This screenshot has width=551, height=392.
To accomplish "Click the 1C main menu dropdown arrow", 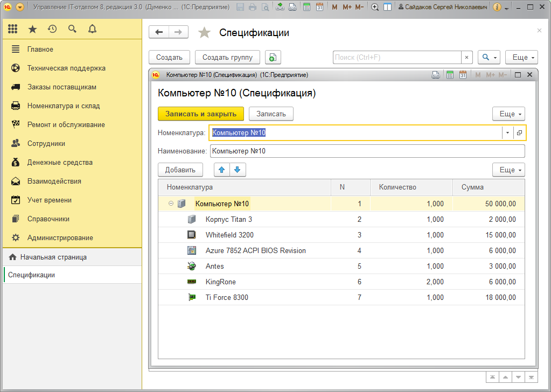I will point(20,6).
